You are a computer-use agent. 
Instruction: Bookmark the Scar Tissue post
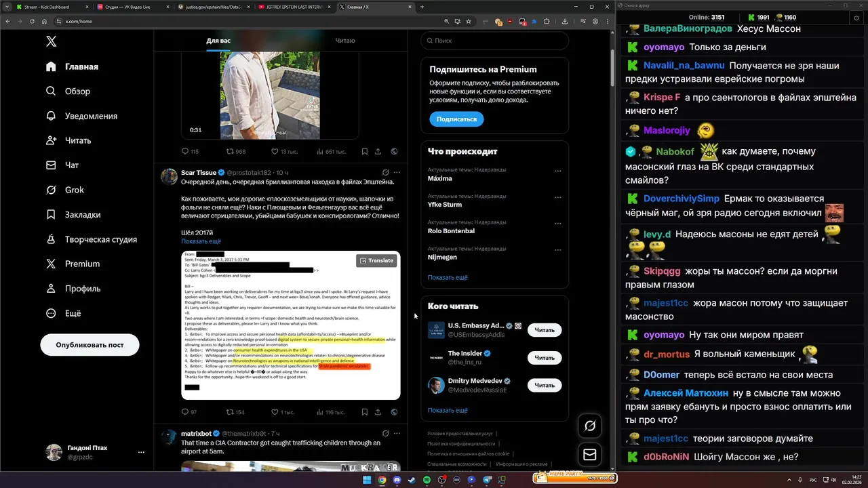[364, 412]
